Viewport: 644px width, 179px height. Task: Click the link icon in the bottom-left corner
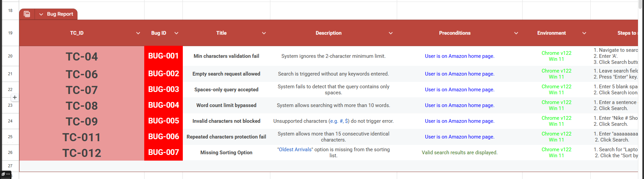[x=3, y=174]
